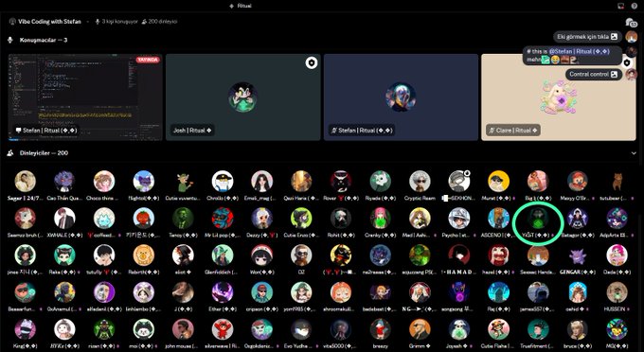Click Batagor listener avatar
The height and width of the screenshot is (352, 644).
pos(578,219)
